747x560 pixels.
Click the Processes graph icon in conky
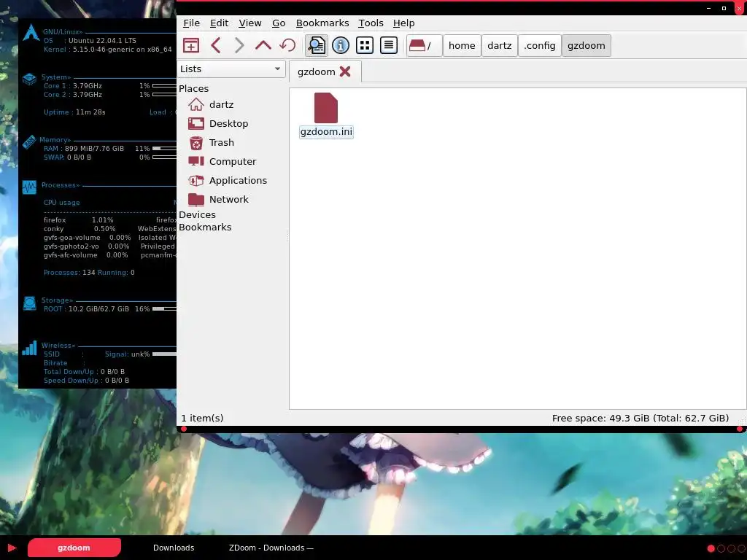(29, 187)
